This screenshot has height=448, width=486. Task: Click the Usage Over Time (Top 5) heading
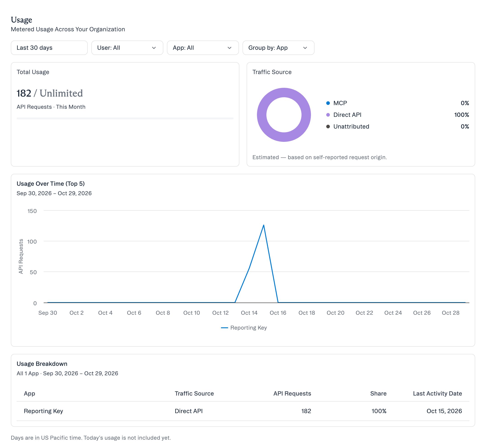(x=51, y=183)
